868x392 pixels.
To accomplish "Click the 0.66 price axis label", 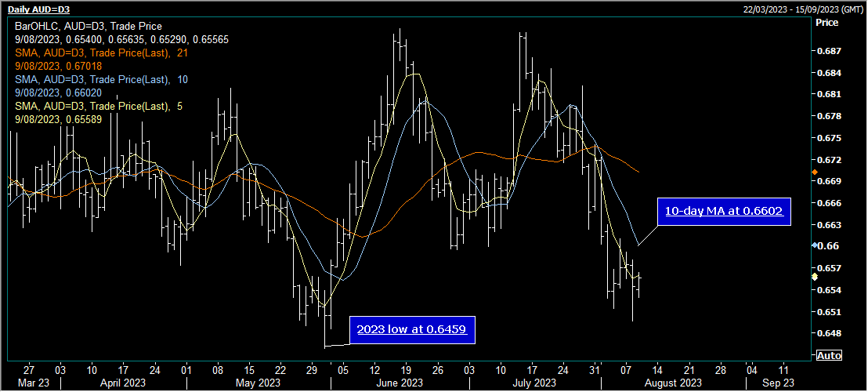I will pos(826,246).
